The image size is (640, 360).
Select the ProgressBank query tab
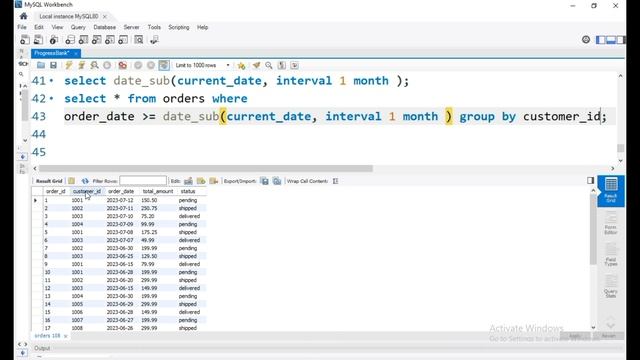pos(52,53)
